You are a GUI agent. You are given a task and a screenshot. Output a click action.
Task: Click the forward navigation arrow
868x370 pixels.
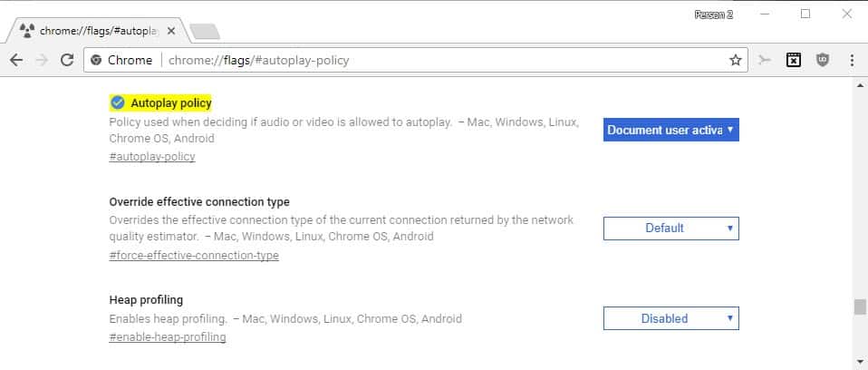click(42, 61)
